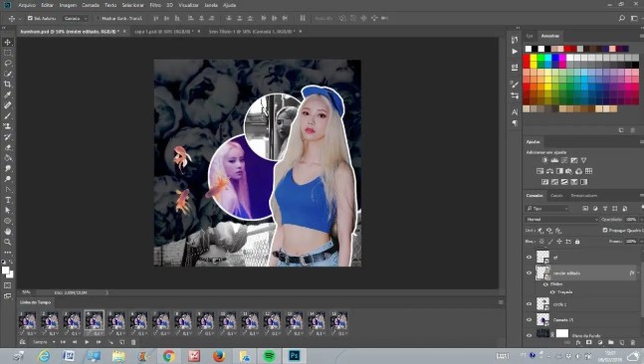Screen dimensions: 644x364
Task: Go to the previous animation frame
Action: (x=75, y=342)
